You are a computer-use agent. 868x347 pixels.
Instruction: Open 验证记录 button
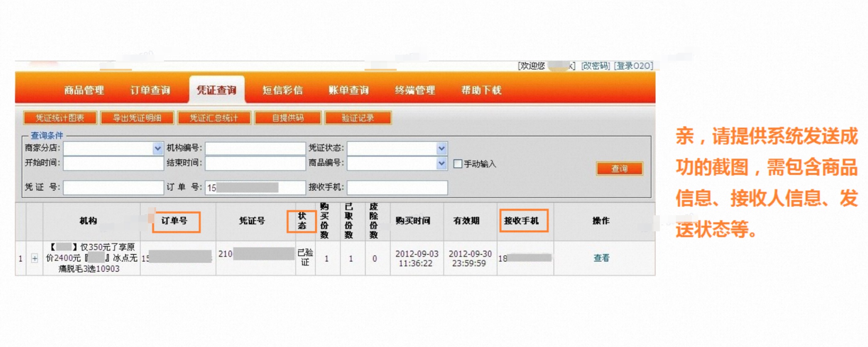[358, 118]
